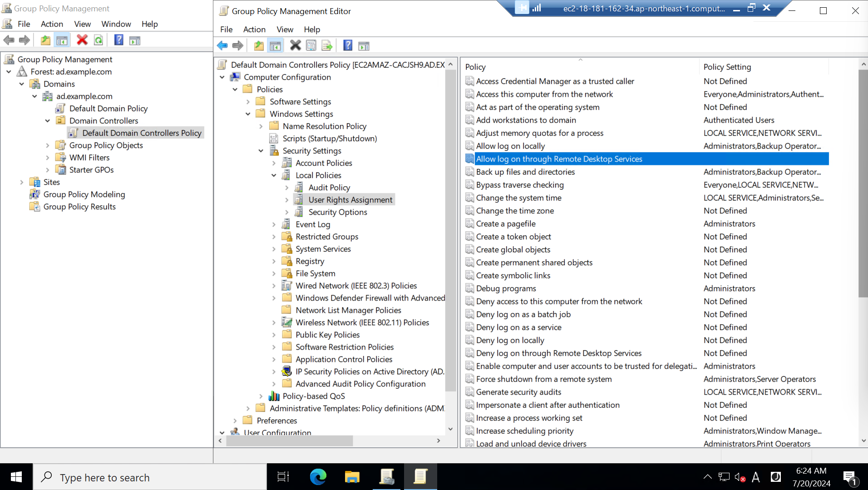Select Default Domain Policy in the tree

108,109
